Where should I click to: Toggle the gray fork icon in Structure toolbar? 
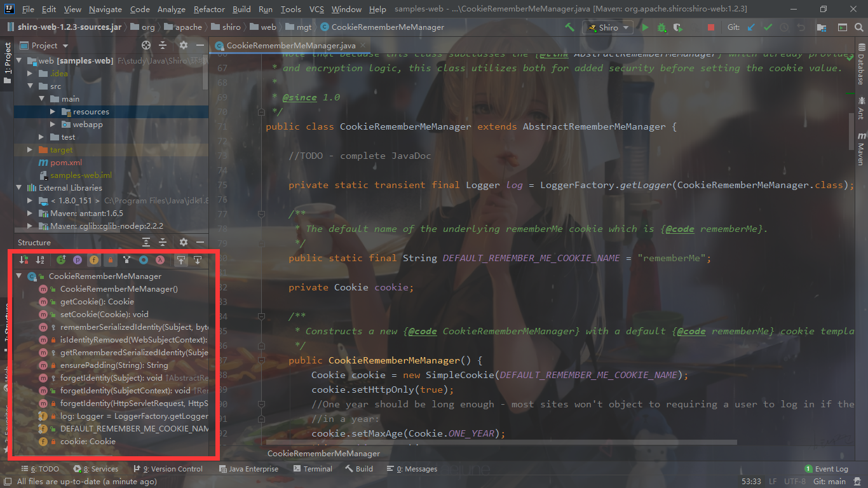pos(127,260)
